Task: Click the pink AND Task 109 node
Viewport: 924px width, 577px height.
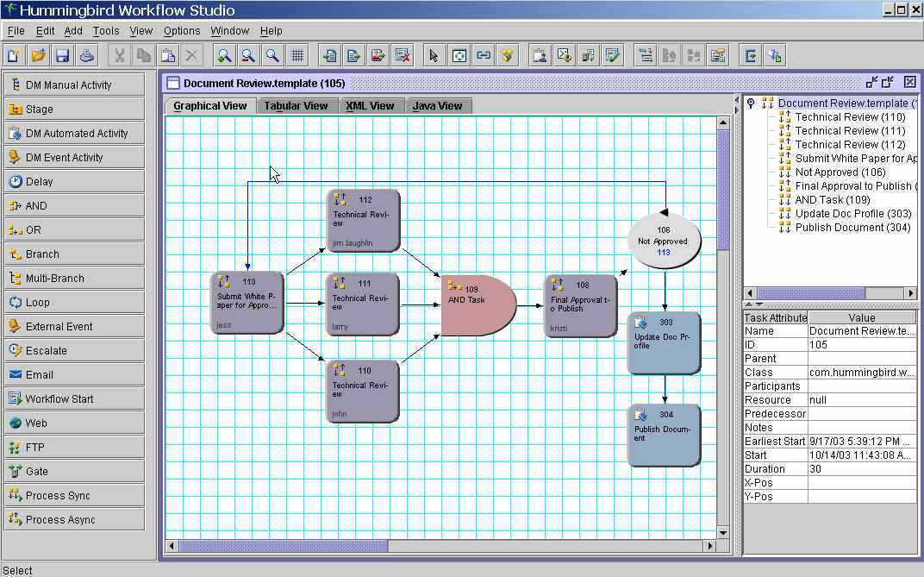Action: point(478,305)
